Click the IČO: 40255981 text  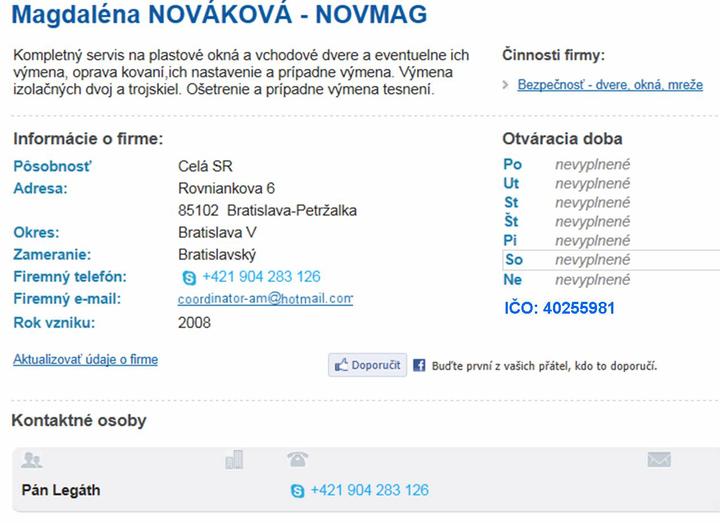[559, 308]
